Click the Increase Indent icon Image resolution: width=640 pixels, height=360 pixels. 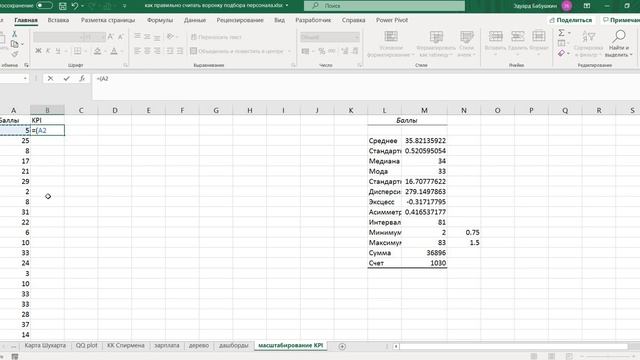pyautogui.click(x=180, y=51)
